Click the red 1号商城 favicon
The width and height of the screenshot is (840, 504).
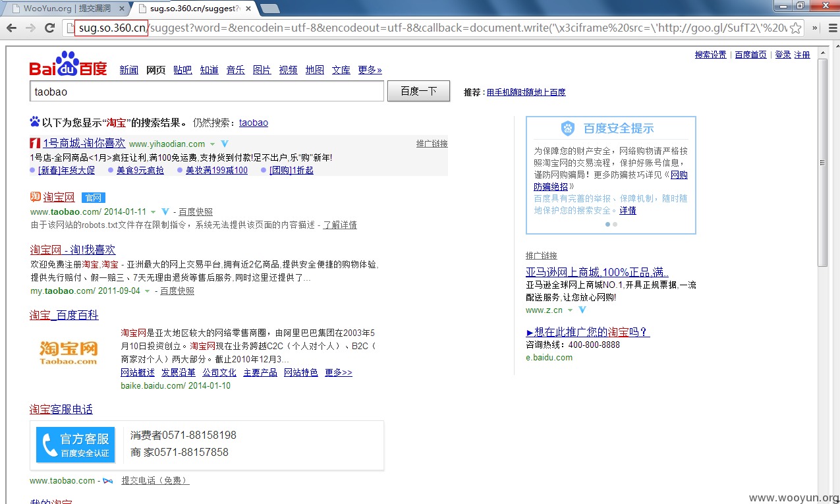[x=36, y=143]
